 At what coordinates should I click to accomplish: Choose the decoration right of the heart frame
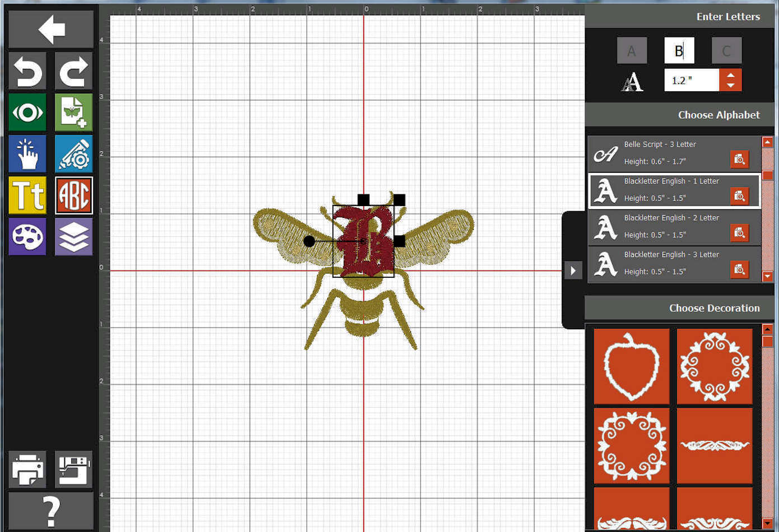715,366
